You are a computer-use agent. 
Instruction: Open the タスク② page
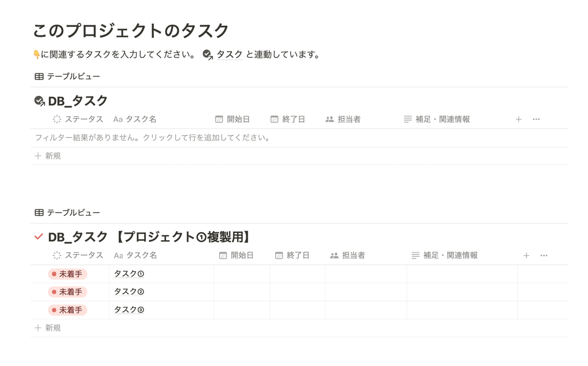[x=129, y=292]
